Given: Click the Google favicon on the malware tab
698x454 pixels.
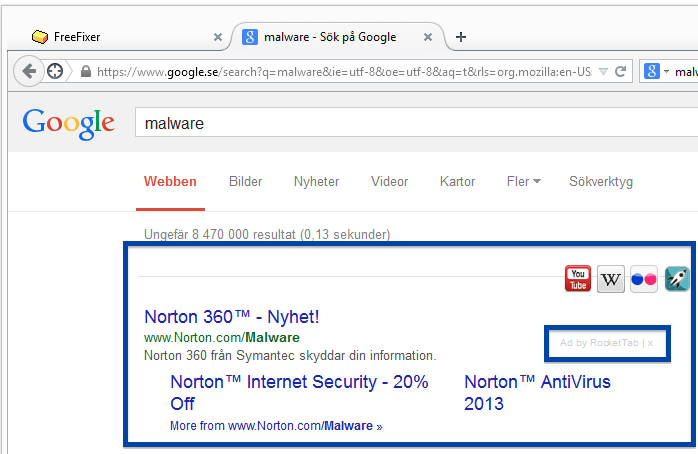Looking at the screenshot, I should point(250,37).
